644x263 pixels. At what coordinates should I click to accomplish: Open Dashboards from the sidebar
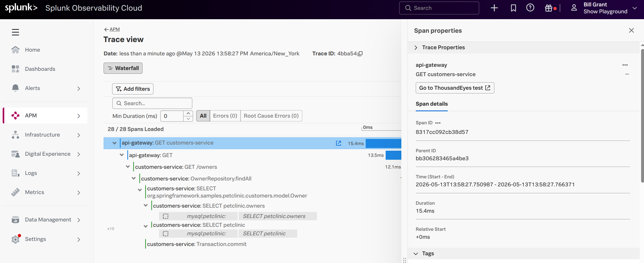click(40, 69)
